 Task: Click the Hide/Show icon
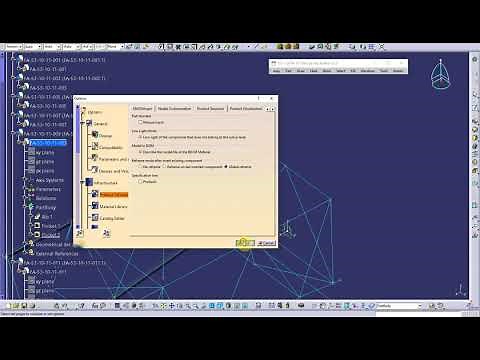(237, 305)
